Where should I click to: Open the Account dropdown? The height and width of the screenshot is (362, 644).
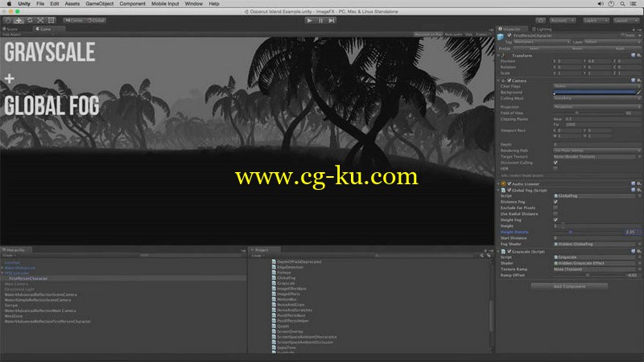click(562, 20)
